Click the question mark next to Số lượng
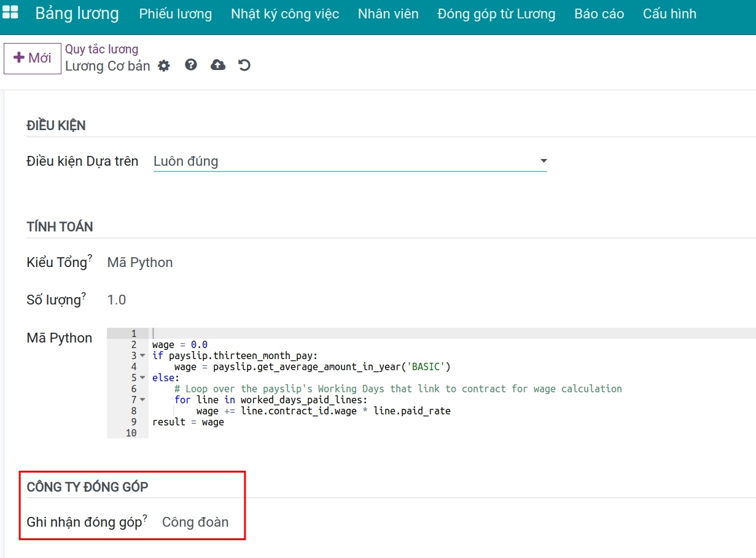Screen dimensions: 756x558 tap(84, 295)
